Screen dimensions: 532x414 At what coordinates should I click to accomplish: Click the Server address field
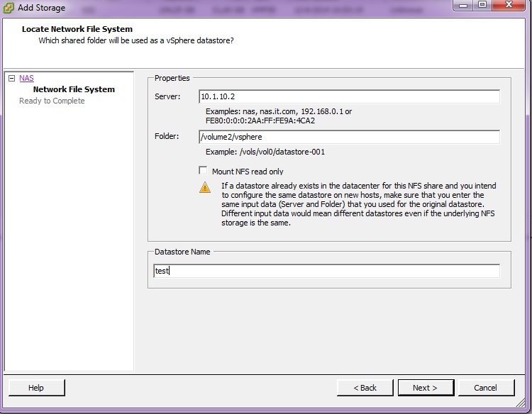point(349,96)
